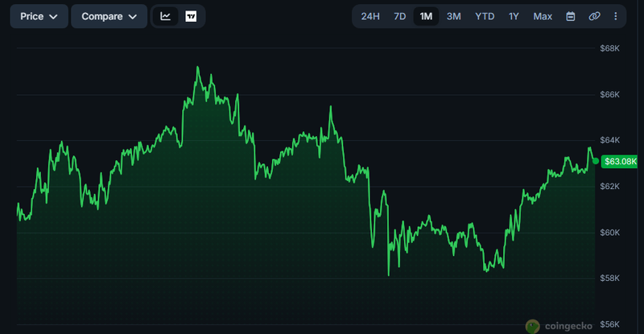Show the 1Y time range

click(514, 16)
